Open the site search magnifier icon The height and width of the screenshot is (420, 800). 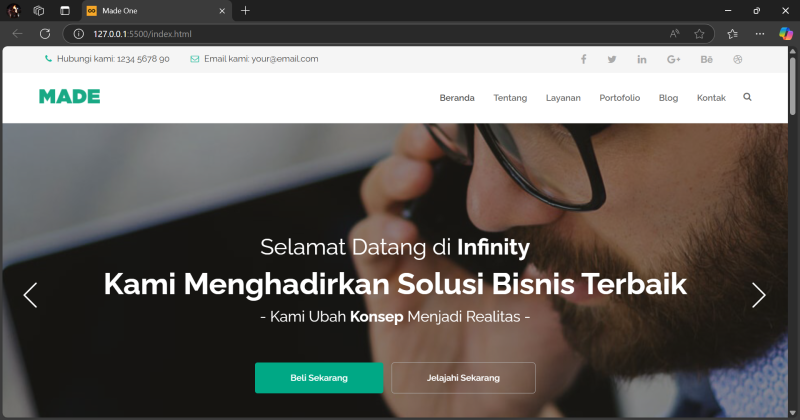tap(747, 97)
